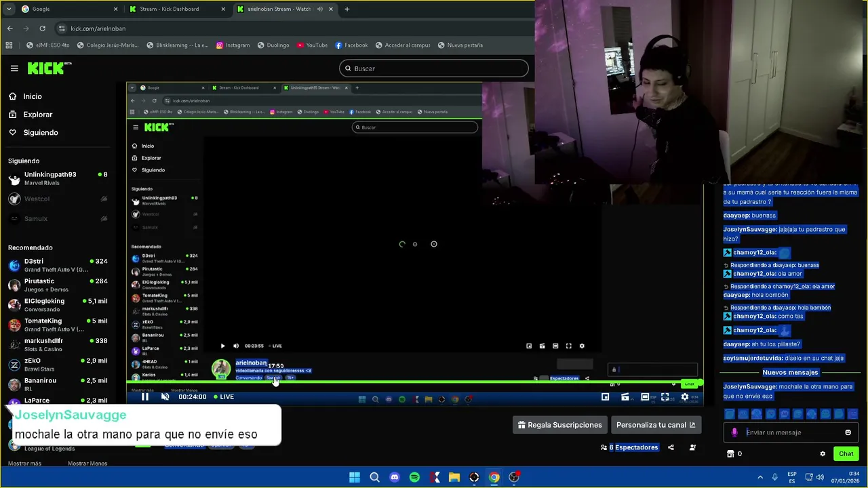Click the address bar URL
868x488 pixels.
tap(98, 28)
